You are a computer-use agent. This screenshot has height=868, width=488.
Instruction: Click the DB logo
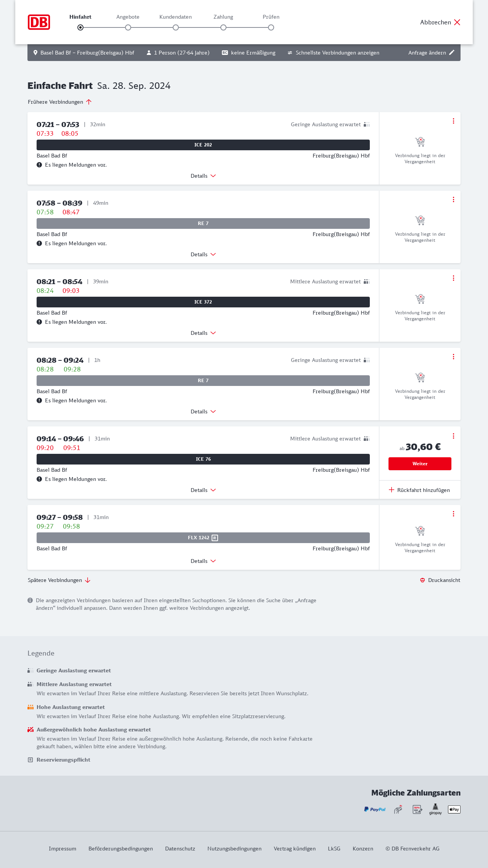(x=39, y=22)
